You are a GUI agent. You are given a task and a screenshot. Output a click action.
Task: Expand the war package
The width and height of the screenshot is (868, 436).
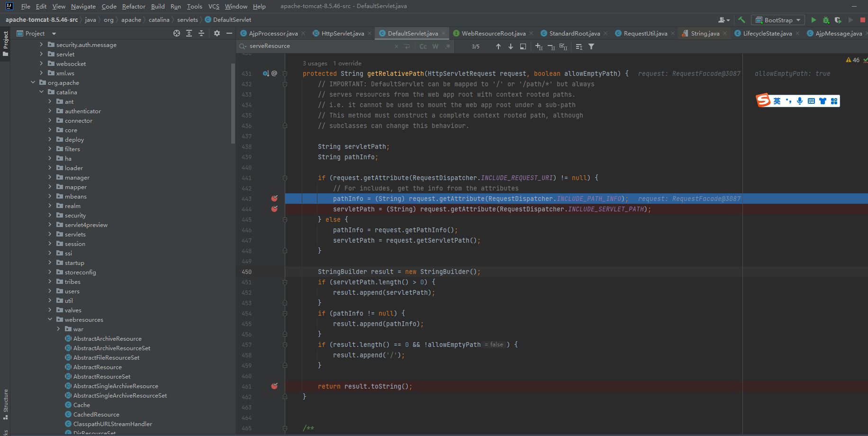(x=59, y=329)
